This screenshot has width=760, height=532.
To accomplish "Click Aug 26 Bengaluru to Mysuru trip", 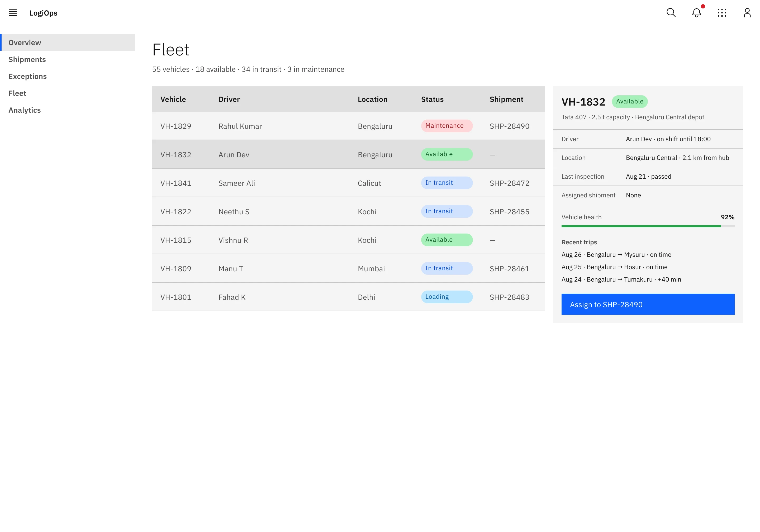I will coord(616,254).
